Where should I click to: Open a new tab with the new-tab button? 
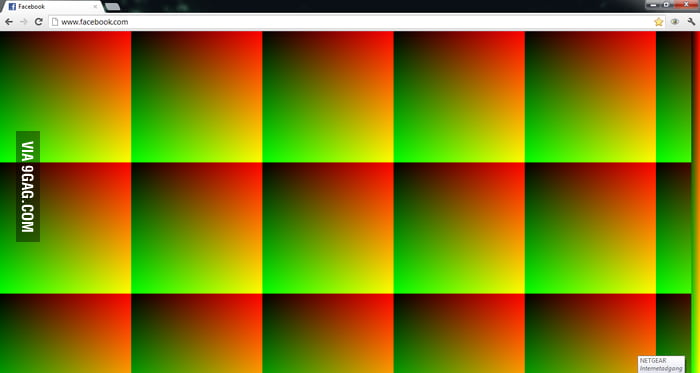[112, 7]
